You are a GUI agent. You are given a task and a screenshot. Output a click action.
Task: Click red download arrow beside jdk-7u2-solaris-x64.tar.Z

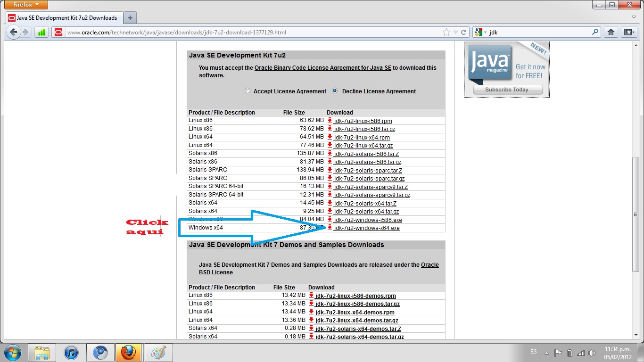[x=330, y=203]
